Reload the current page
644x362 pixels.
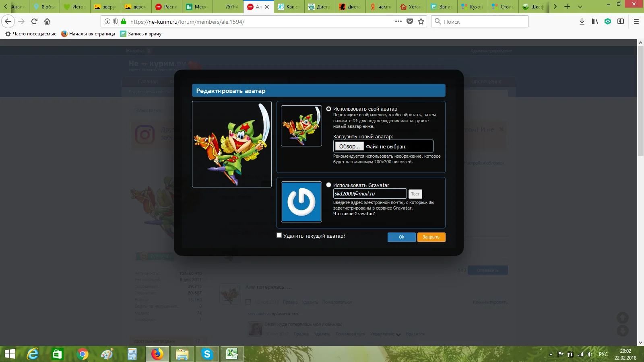pos(34,21)
